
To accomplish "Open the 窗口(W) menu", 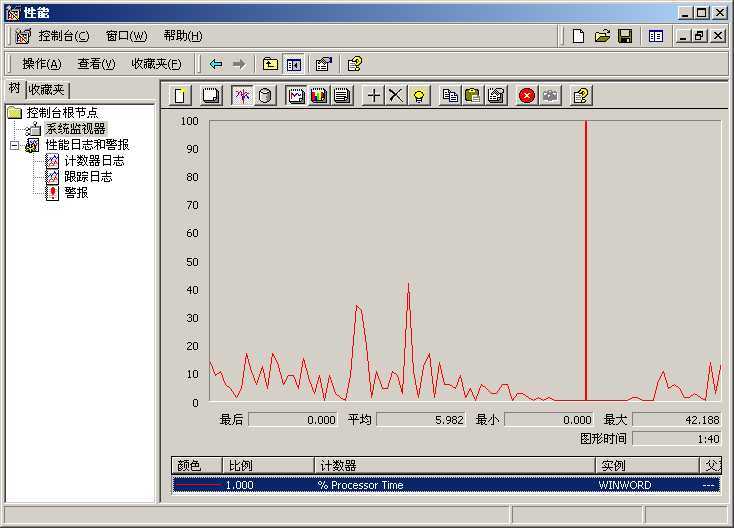I will click(126, 36).
